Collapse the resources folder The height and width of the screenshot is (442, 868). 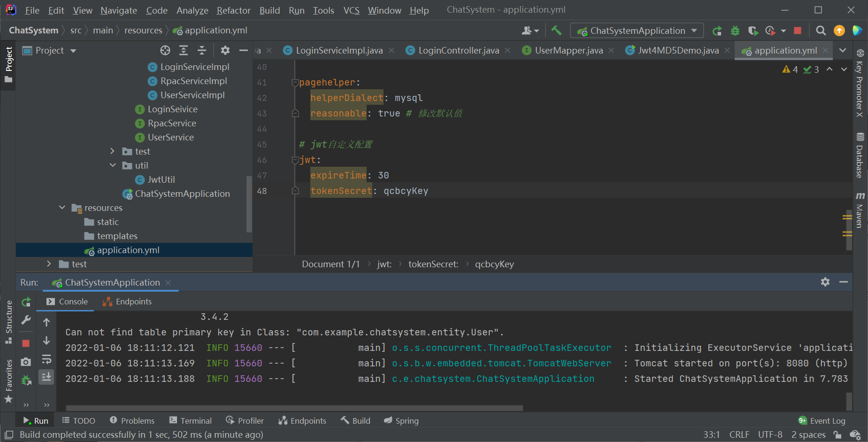point(62,207)
